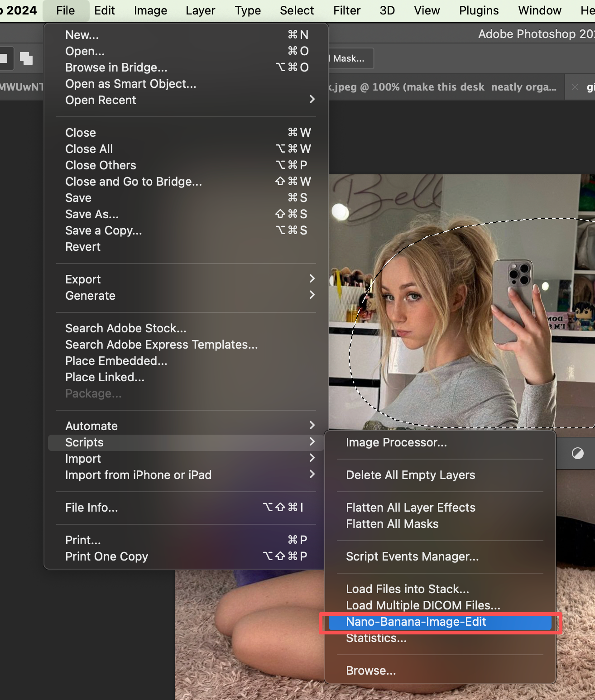Screen dimensions: 595x700
Task: Expand the Automate submenu
Action: click(186, 426)
